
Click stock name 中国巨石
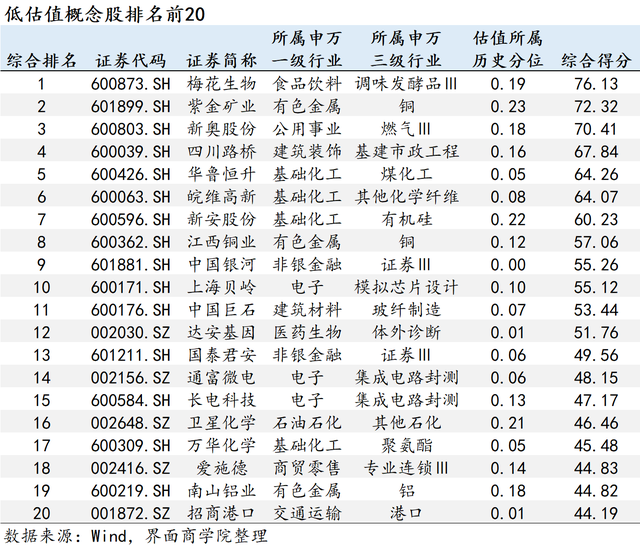pyautogui.click(x=222, y=310)
